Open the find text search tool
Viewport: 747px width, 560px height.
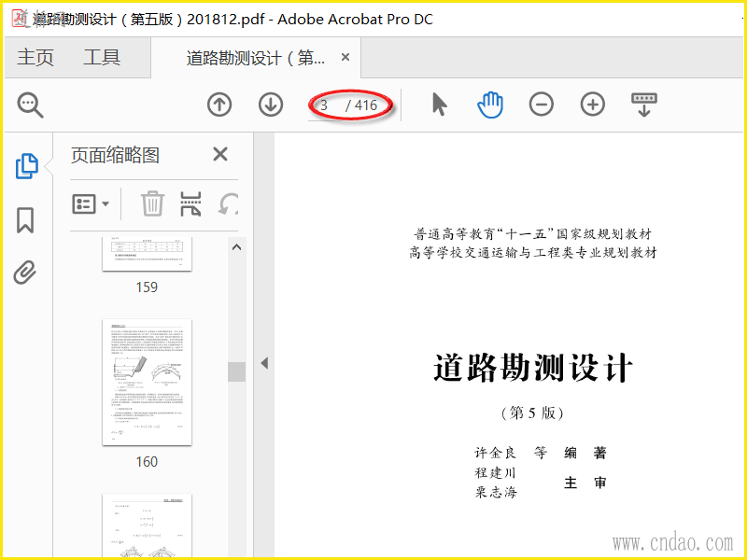tap(31, 105)
